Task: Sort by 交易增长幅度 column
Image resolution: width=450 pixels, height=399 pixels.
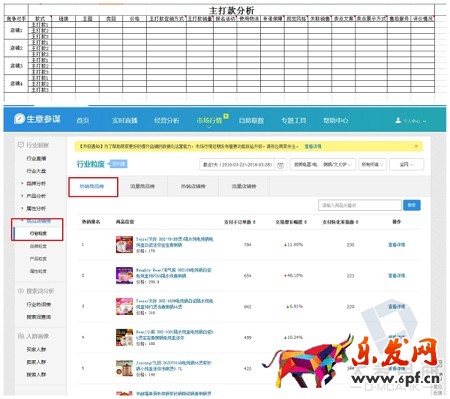Action: pyautogui.click(x=291, y=222)
